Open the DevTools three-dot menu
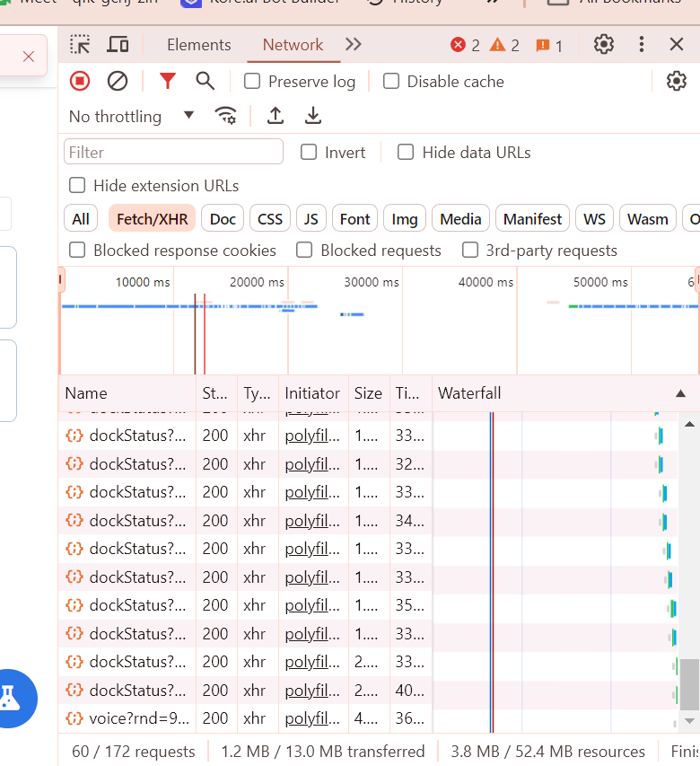 pyautogui.click(x=641, y=45)
